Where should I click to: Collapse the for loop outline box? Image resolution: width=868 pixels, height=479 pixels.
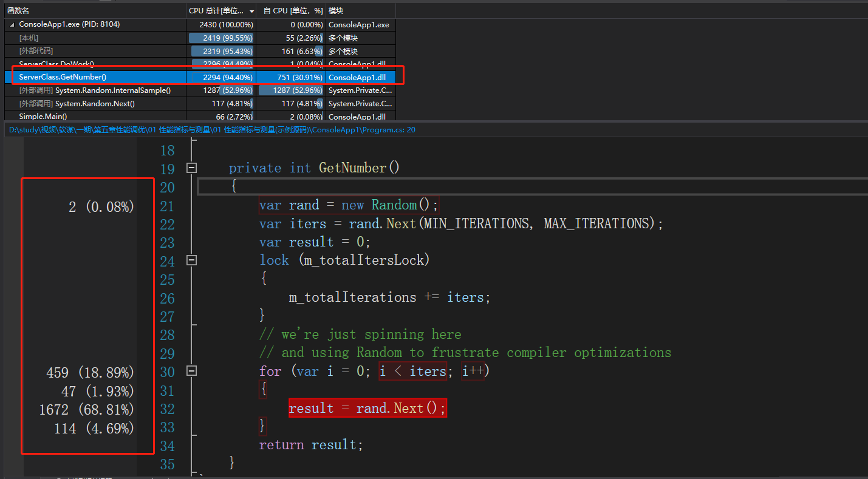click(x=191, y=371)
